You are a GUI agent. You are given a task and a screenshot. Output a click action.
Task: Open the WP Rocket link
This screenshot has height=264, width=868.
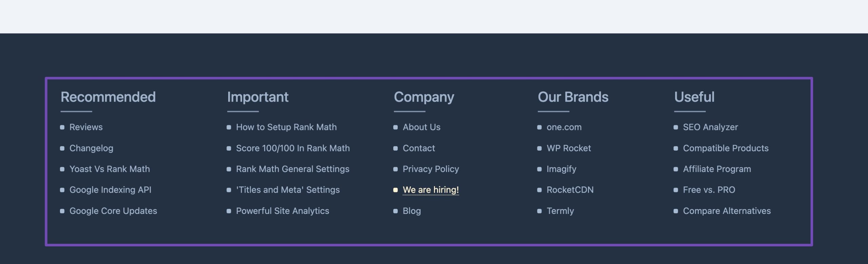click(x=569, y=148)
